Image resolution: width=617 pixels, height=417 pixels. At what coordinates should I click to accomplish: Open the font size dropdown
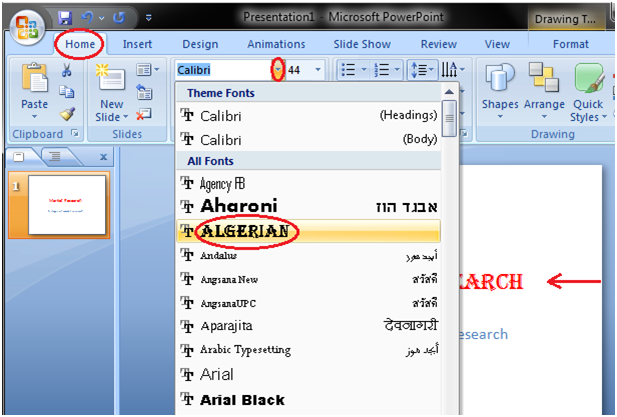(x=318, y=70)
